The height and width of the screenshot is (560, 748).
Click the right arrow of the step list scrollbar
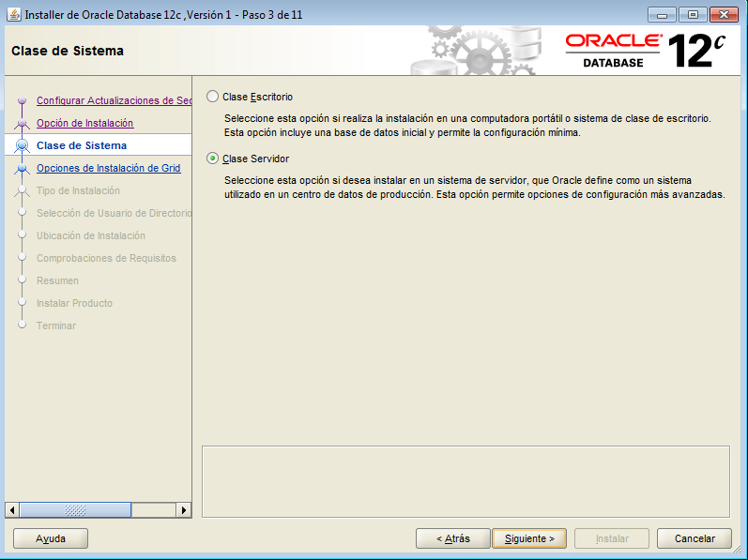click(x=184, y=510)
